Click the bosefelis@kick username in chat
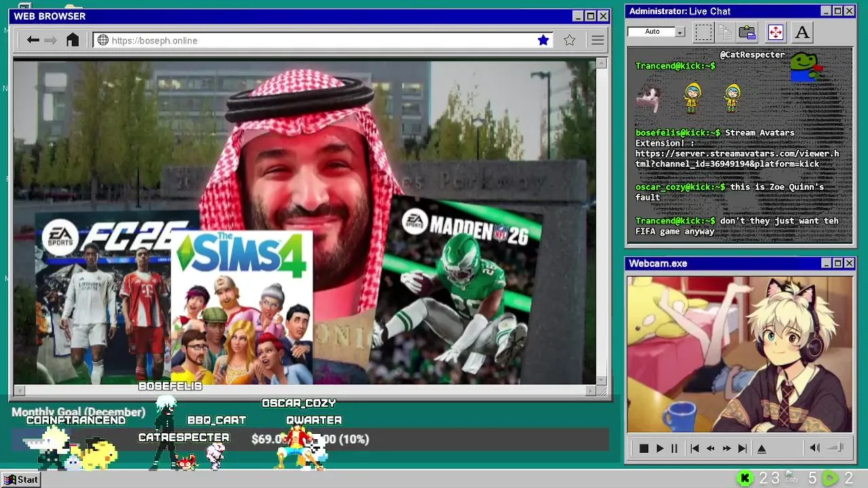The height and width of the screenshot is (488, 868). [x=677, y=133]
